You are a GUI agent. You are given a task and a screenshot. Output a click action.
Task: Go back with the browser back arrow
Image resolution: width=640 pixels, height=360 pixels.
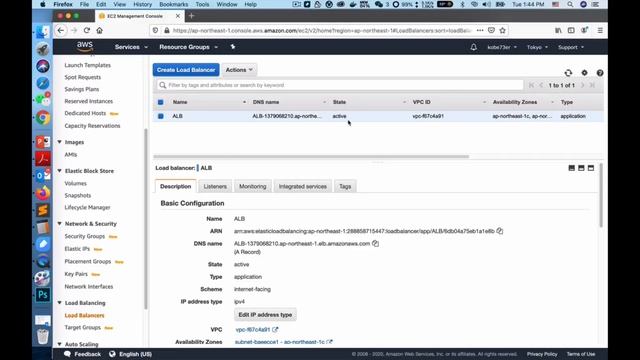pyautogui.click(x=61, y=30)
